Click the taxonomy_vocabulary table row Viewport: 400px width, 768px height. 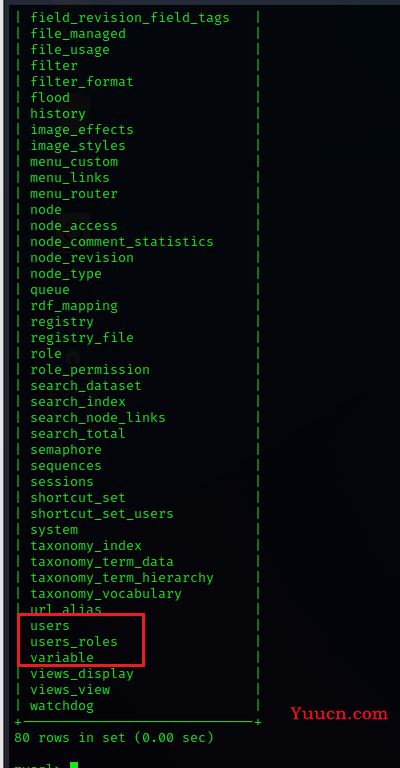click(x=106, y=594)
